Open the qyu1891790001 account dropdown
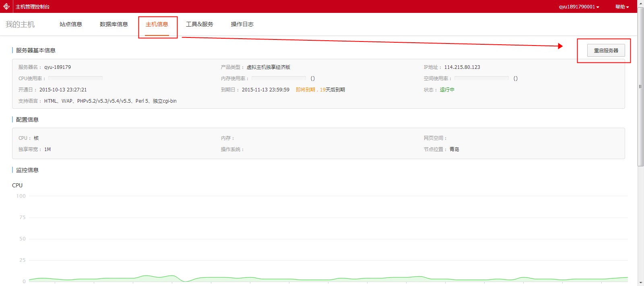644x286 pixels. coord(578,7)
